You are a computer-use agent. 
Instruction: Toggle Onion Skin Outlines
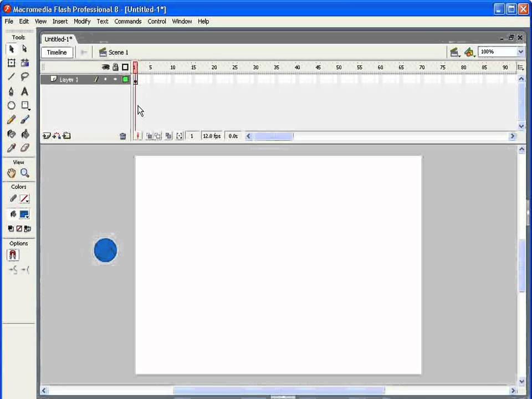(158, 136)
